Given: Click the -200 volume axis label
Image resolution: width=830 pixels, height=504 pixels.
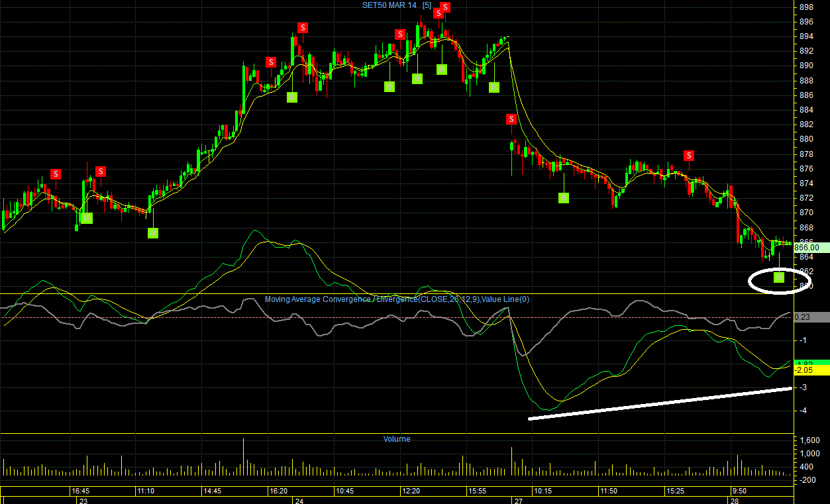Looking at the screenshot, I should tap(807, 480).
